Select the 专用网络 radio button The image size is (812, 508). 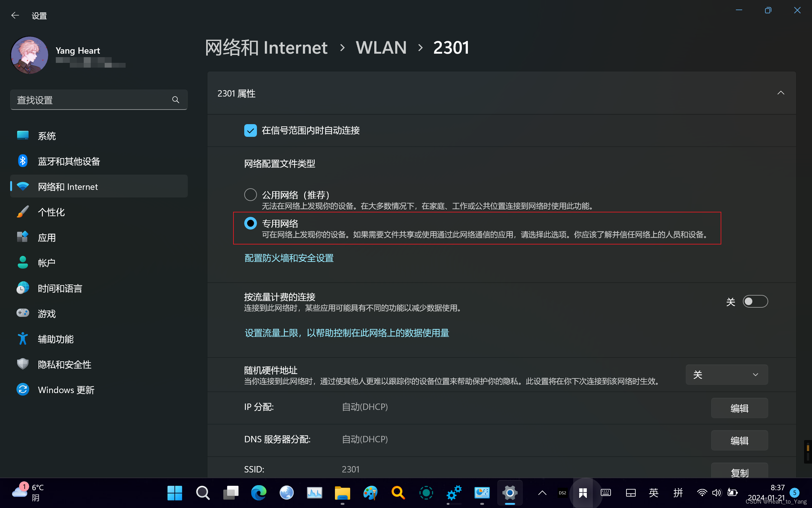[250, 223]
